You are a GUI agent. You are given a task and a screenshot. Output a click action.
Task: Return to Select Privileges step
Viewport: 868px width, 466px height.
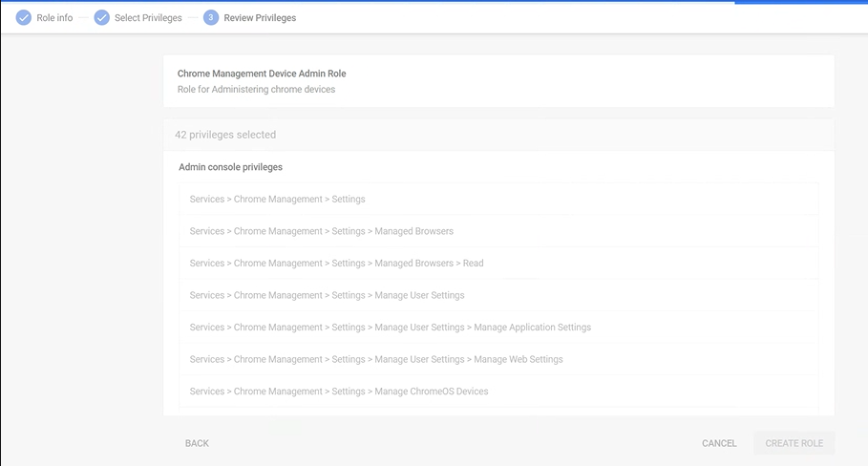pos(148,17)
